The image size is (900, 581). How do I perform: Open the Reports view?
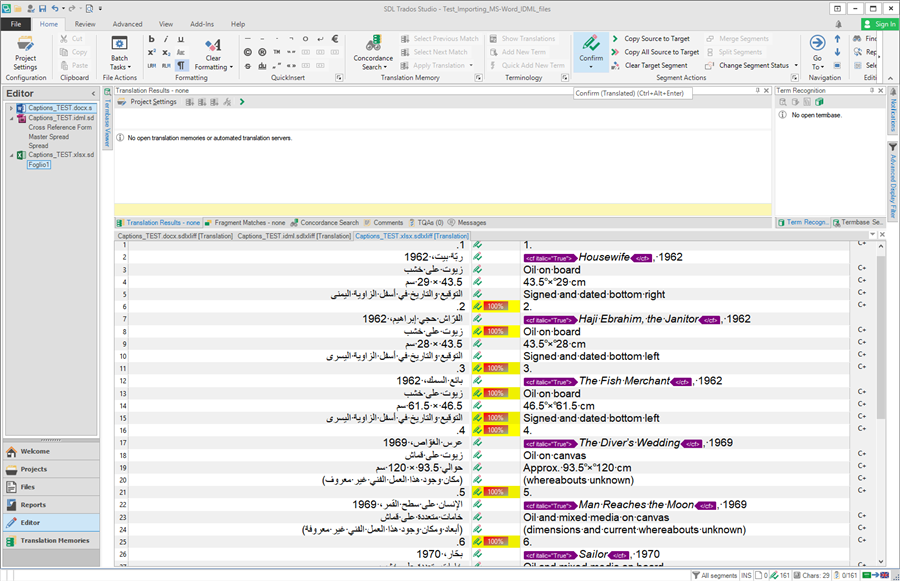(x=51, y=505)
